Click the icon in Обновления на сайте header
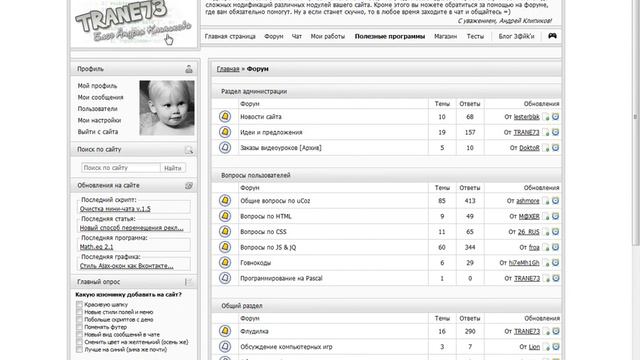The width and height of the screenshot is (640, 360). point(189,186)
